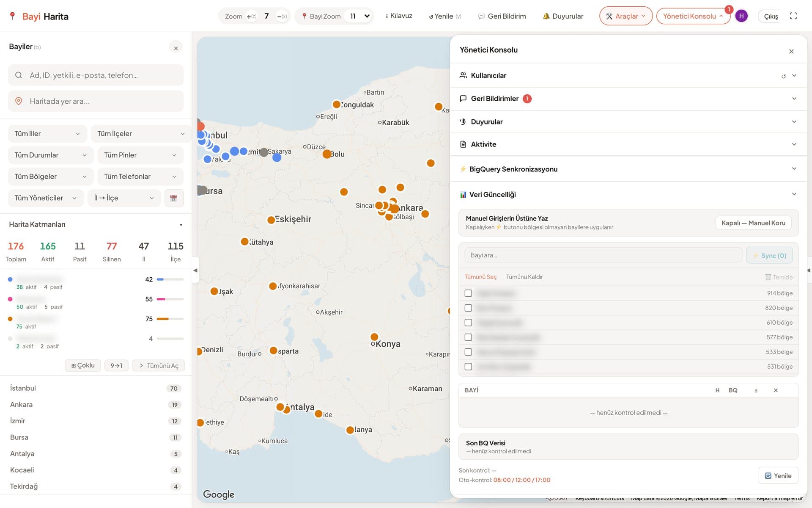This screenshot has width=812, height=508.
Task: Open the calendar date filter icon
Action: 174,198
